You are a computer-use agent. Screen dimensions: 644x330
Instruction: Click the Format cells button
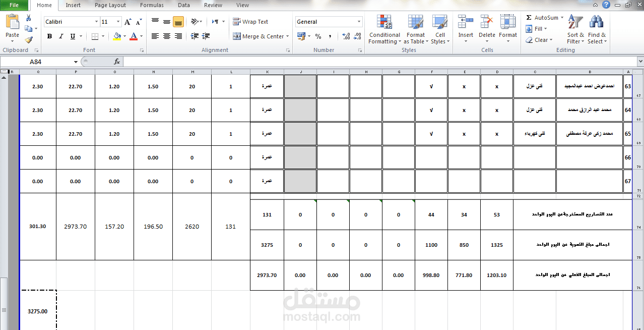pos(508,29)
